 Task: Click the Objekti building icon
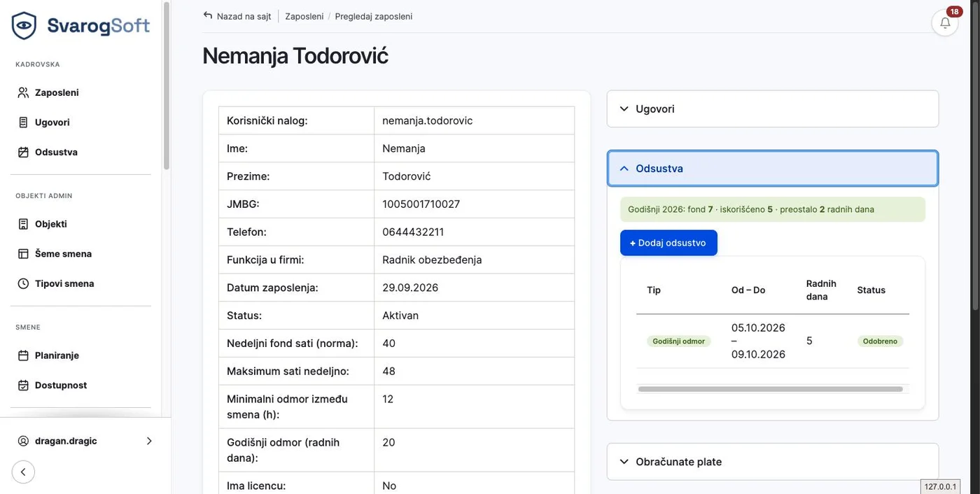click(23, 224)
